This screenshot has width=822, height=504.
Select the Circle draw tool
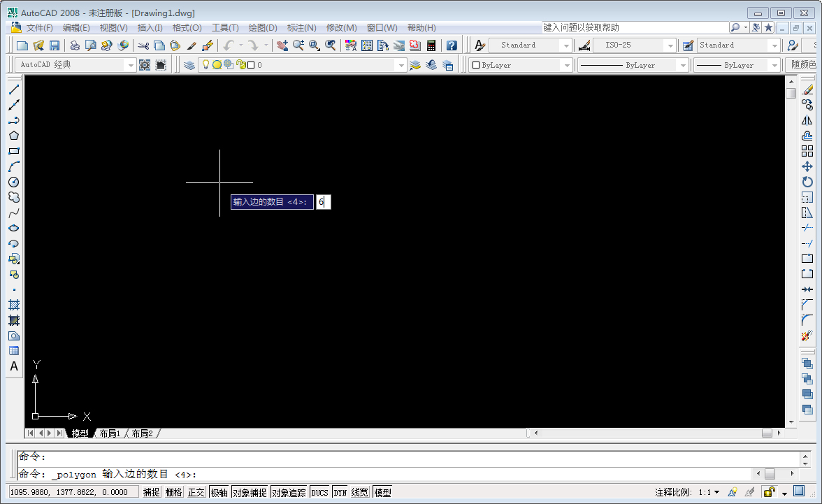13,182
